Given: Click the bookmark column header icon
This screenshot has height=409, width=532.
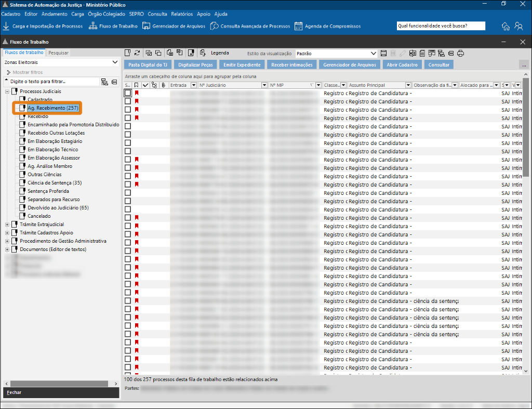Looking at the screenshot, I should [136, 85].
